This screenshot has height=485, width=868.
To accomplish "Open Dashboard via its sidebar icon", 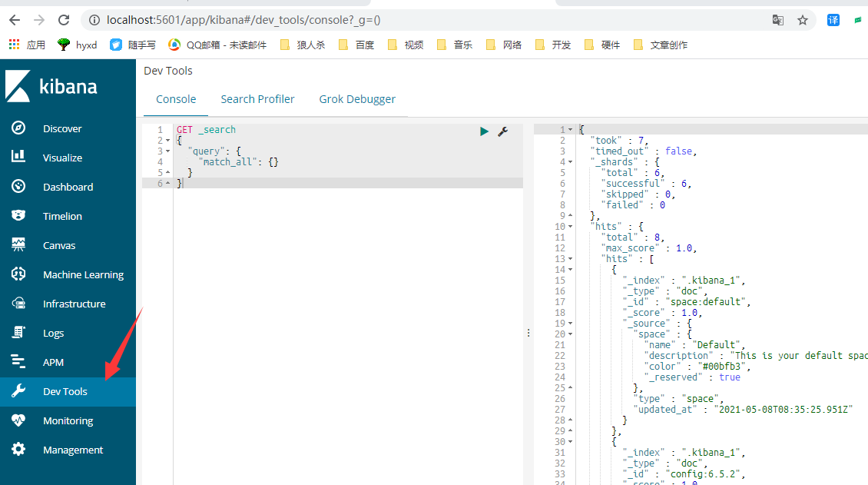I will coord(19,187).
